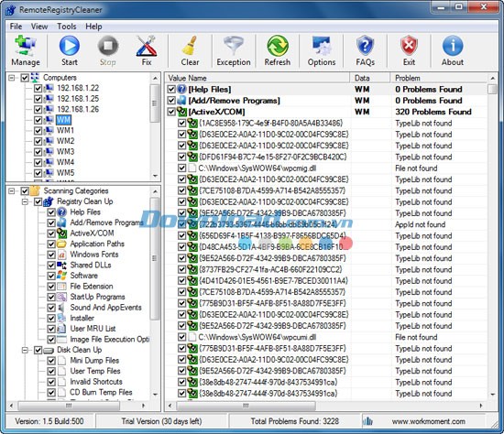Click the File Extension icon
Image resolution: width=504 pixels, height=434 pixels.
click(61, 287)
